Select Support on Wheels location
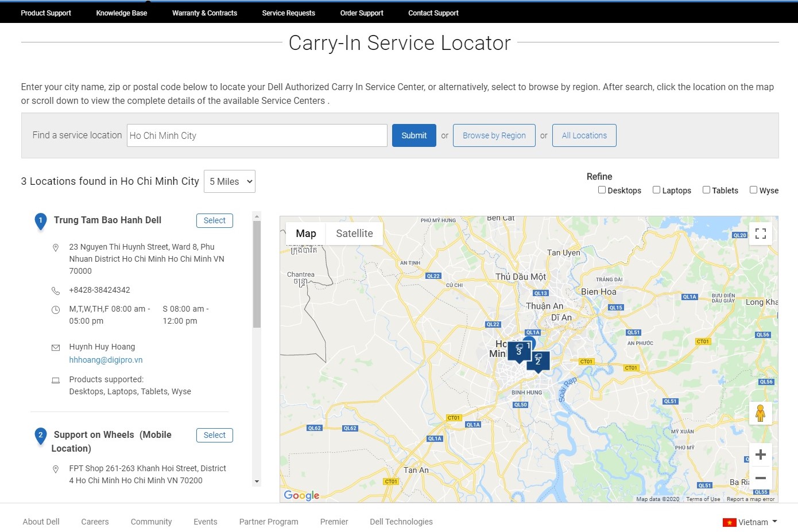798x532 pixels. coord(215,435)
